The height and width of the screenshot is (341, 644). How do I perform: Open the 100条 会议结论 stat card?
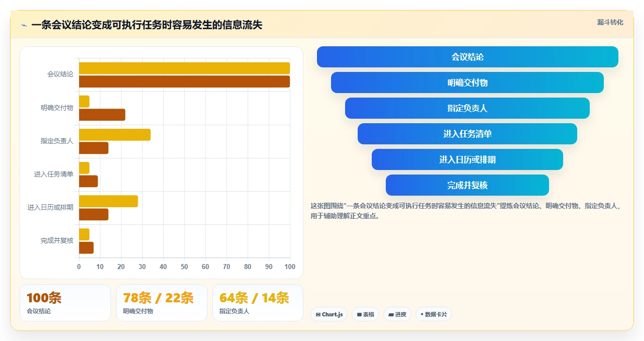pyautogui.click(x=65, y=303)
